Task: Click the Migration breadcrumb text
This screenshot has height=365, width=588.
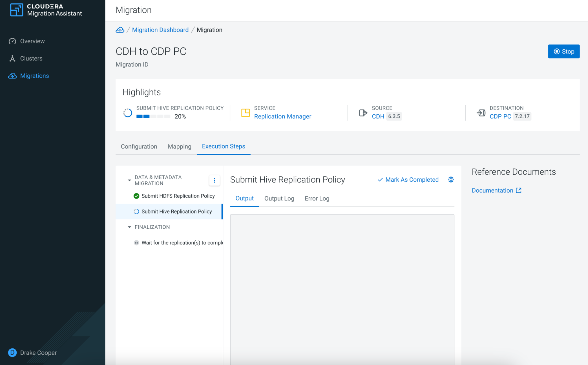Action: tap(209, 30)
